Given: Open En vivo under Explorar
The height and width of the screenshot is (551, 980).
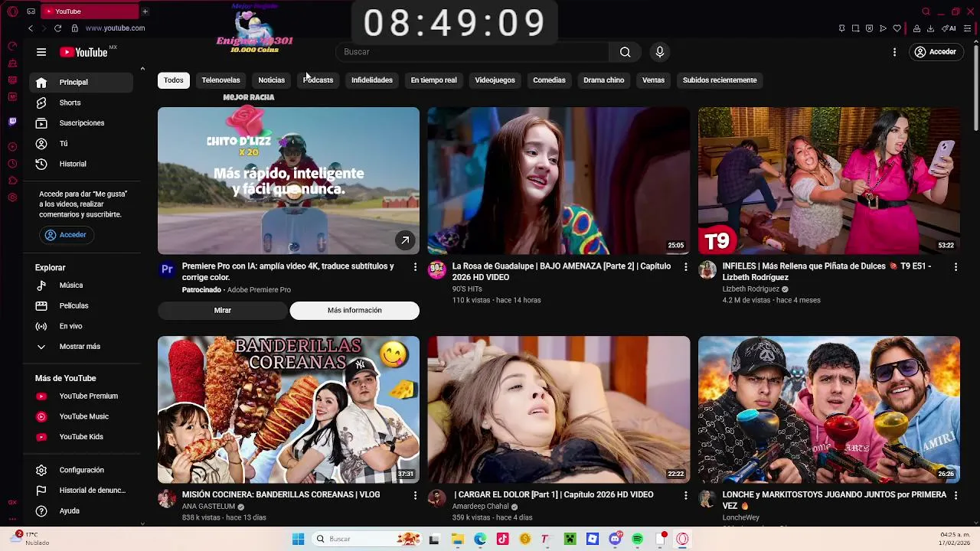Looking at the screenshot, I should click(81, 327).
